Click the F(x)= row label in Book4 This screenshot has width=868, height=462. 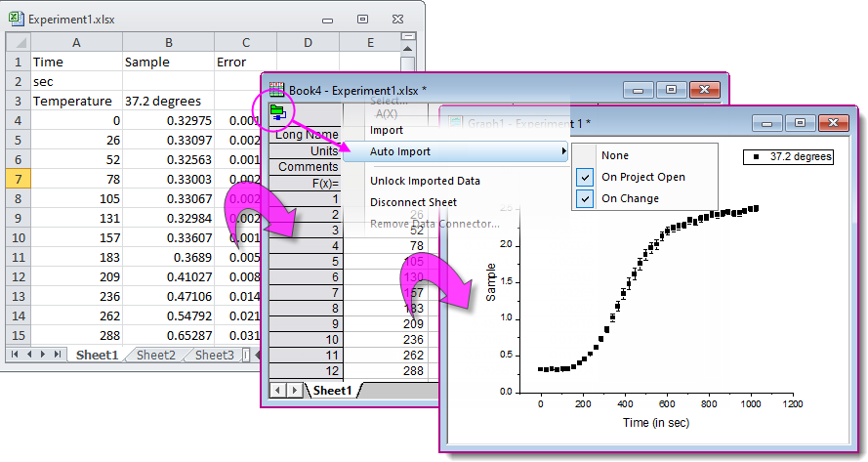[x=306, y=184]
